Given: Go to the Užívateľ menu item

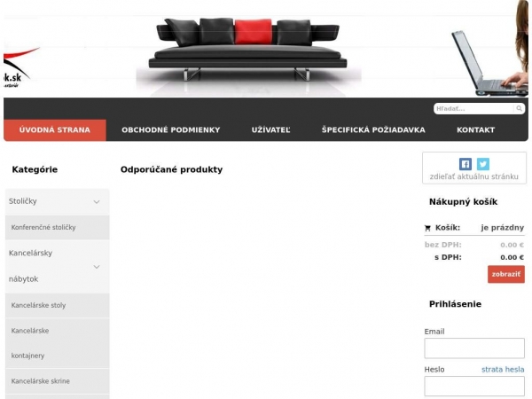Looking at the screenshot, I should [270, 130].
